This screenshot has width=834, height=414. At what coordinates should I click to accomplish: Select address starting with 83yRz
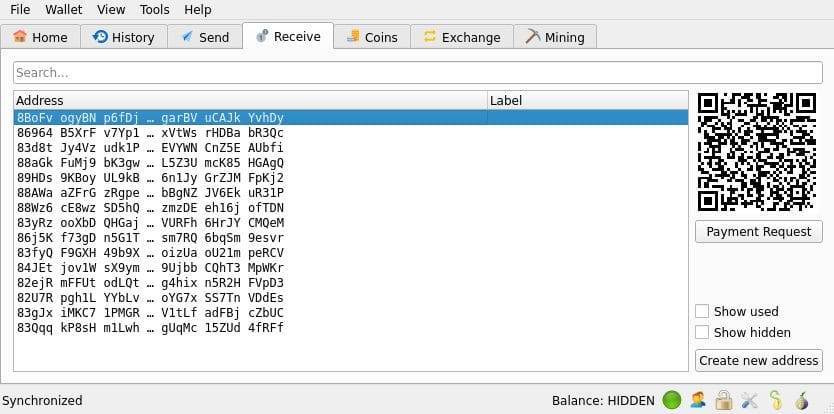coord(351,222)
